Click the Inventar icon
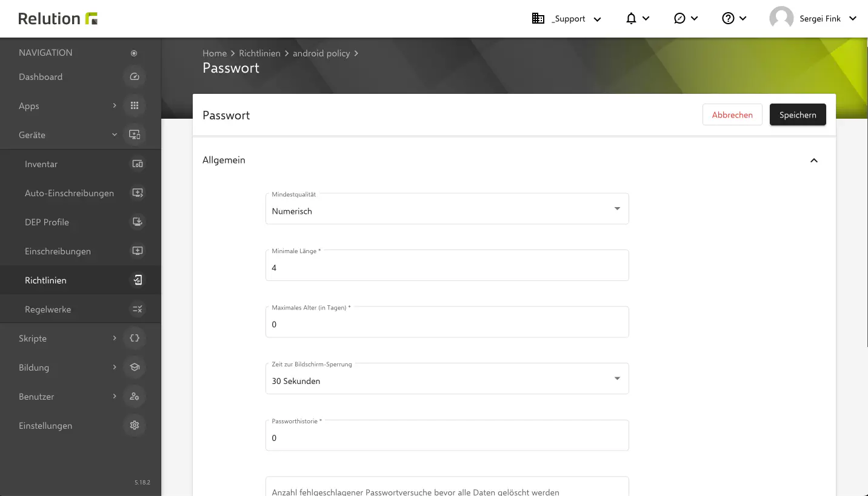Screen dimensions: 868x496 coord(138,164)
